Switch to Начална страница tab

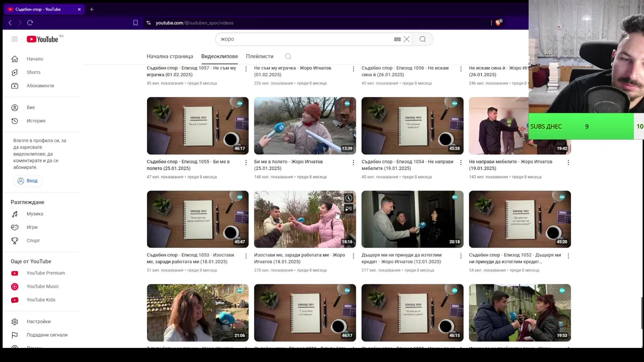170,56
